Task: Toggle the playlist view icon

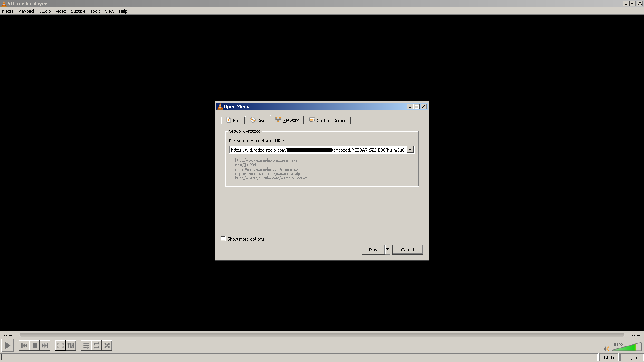Action: click(86, 346)
